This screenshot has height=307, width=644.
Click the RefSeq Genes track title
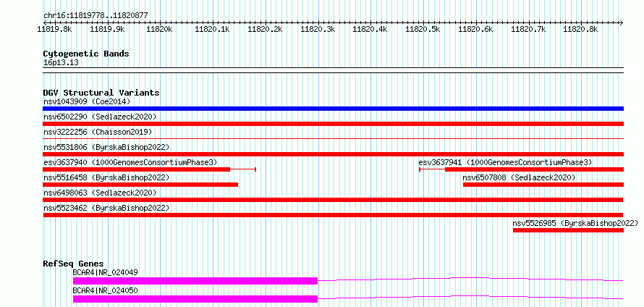click(73, 264)
